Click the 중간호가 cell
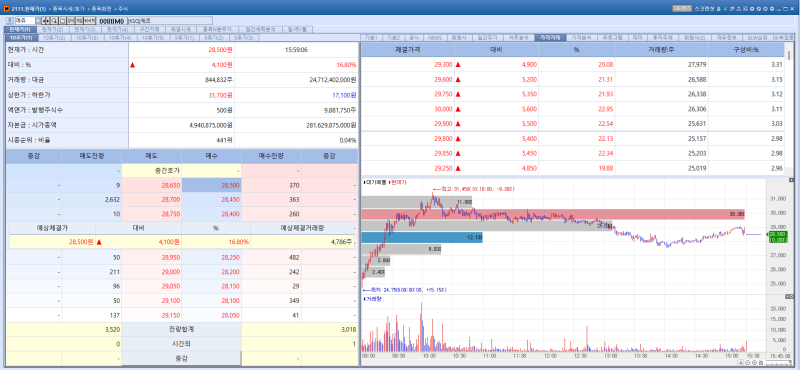The width and height of the screenshot is (800, 370). pyautogui.click(x=152, y=171)
